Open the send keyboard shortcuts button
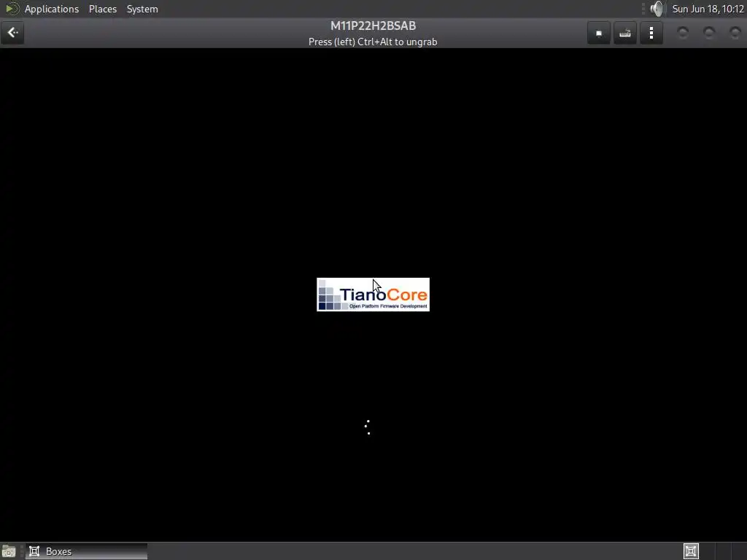This screenshot has width=747, height=560. (625, 33)
